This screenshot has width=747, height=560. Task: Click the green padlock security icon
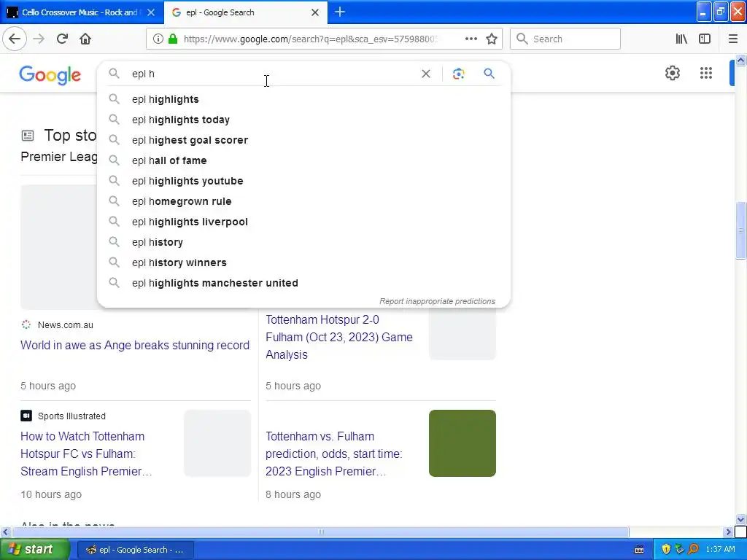[x=173, y=39]
